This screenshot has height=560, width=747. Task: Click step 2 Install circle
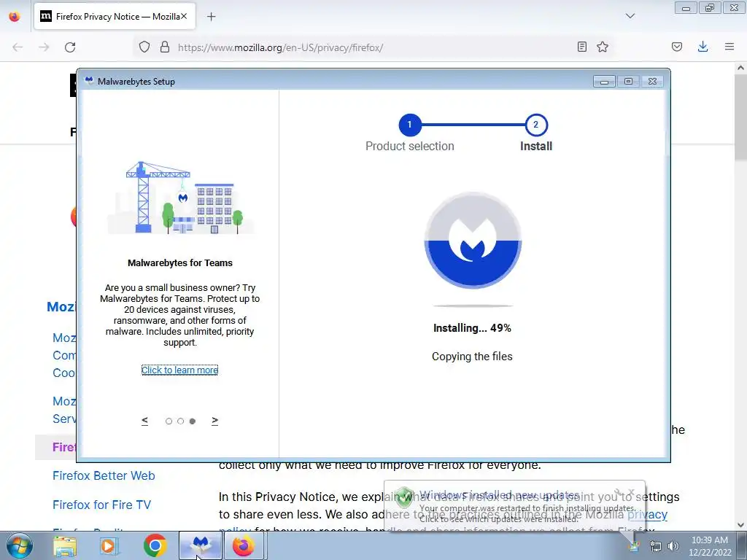pos(536,125)
